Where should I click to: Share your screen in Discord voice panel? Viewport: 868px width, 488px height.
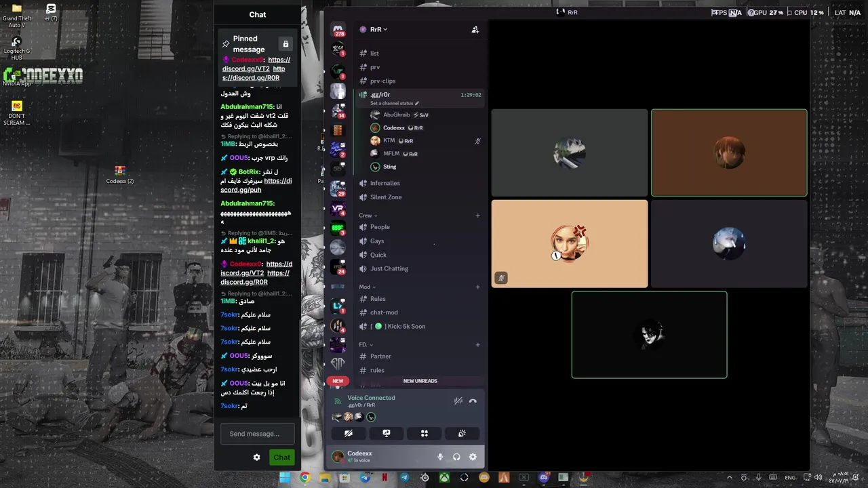click(x=387, y=433)
